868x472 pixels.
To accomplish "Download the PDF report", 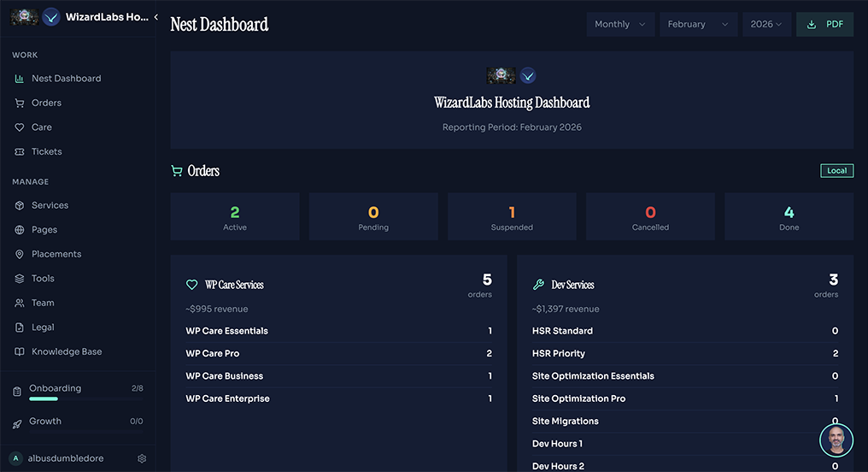I will (x=824, y=25).
